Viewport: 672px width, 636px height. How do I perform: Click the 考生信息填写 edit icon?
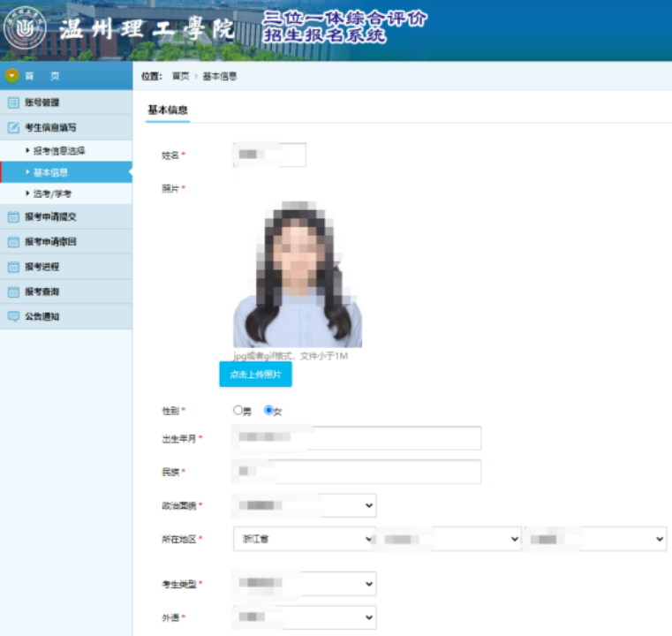coord(13,127)
